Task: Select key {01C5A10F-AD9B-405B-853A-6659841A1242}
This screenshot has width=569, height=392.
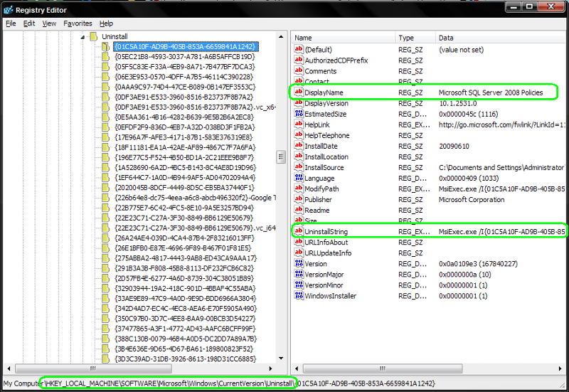Action: 186,46
